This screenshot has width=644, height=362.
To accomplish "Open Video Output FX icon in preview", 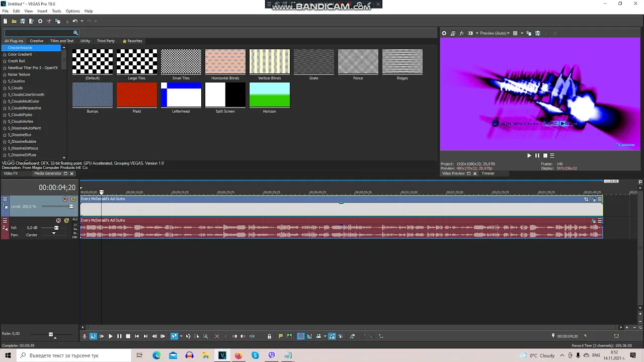I will click(x=461, y=33).
